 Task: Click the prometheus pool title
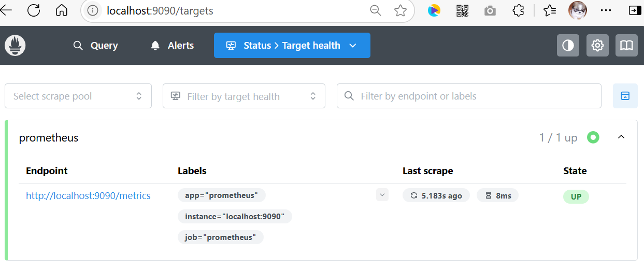tap(49, 137)
